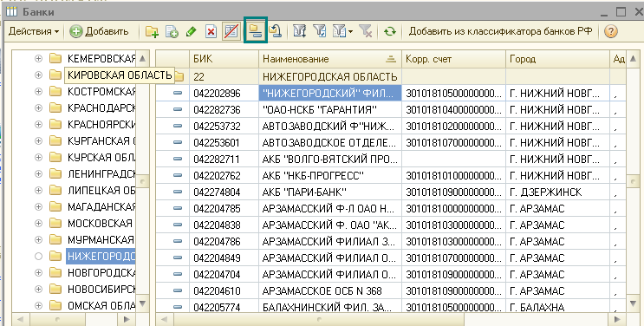The height and width of the screenshot is (326, 644).
Task: Click the red X deletion mark icon
Action: click(211, 32)
